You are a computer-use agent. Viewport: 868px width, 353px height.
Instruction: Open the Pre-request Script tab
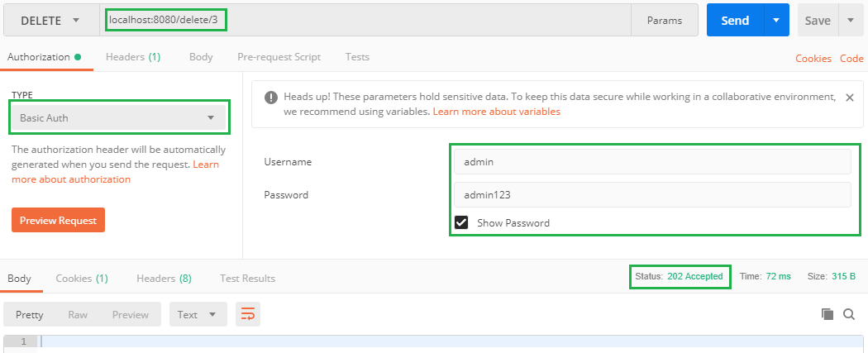click(279, 57)
